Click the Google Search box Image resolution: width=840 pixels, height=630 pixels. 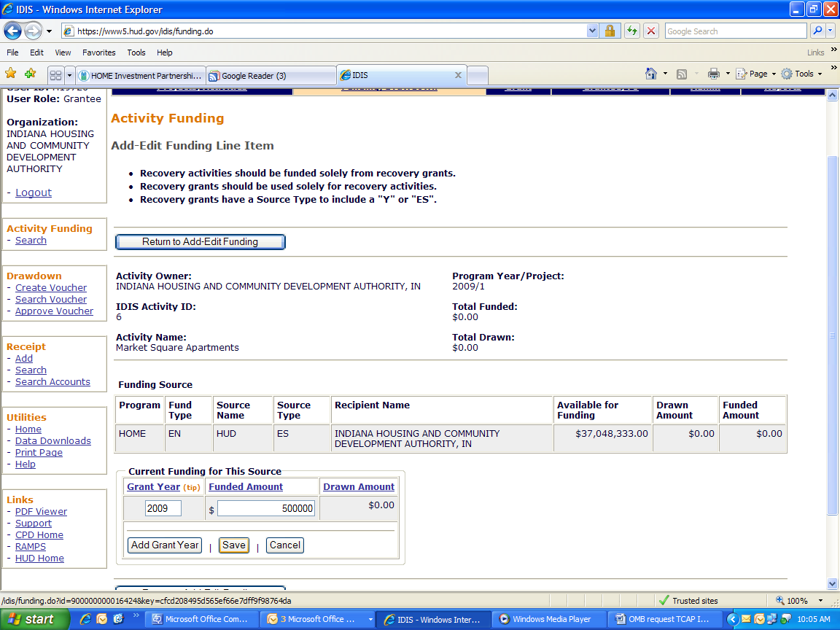point(736,31)
